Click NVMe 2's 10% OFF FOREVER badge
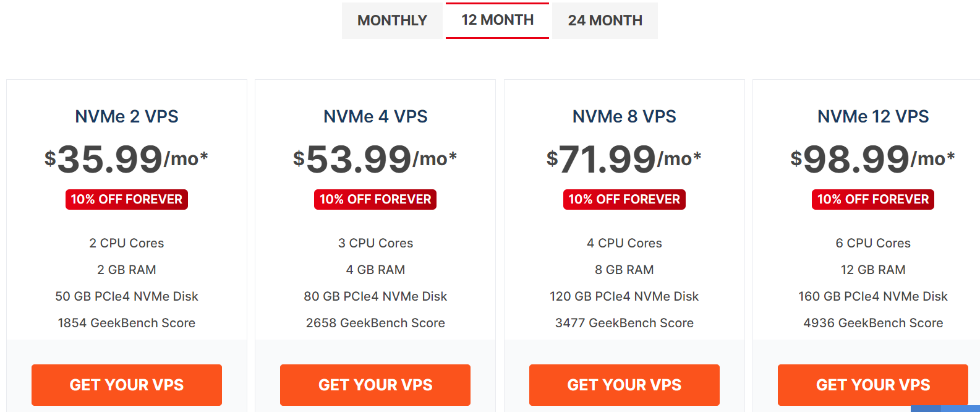 pos(127,199)
